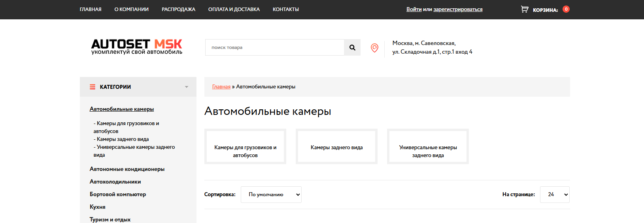Select sidebar Камеры для грузовиков и автобусов
The width and height of the screenshot is (644, 223).
pos(127,127)
